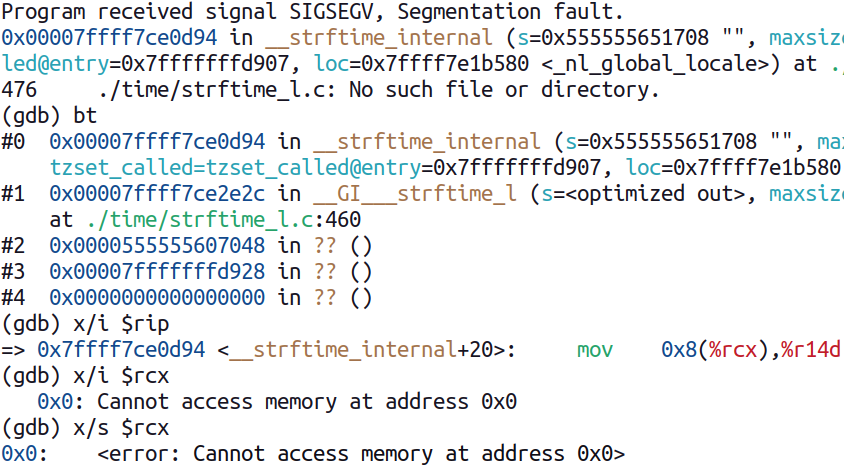The width and height of the screenshot is (844, 469).
Task: Click the 'mov' instruction mnemonic
Action: pos(594,349)
